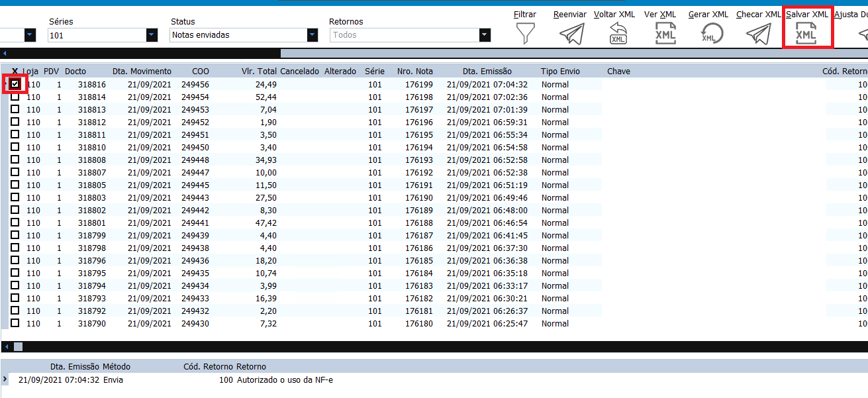Select Docto 318799 cell
Viewport: 868px width, 398px height.
click(91, 235)
